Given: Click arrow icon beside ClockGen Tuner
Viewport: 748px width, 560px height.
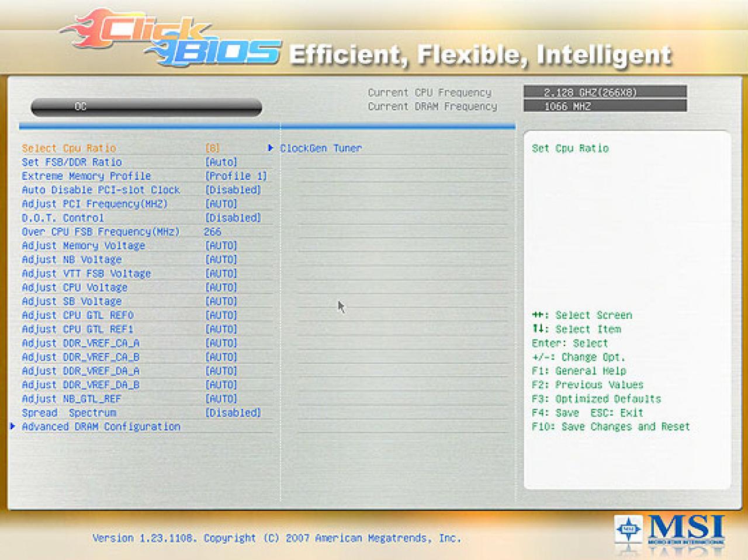Looking at the screenshot, I should click(x=271, y=148).
